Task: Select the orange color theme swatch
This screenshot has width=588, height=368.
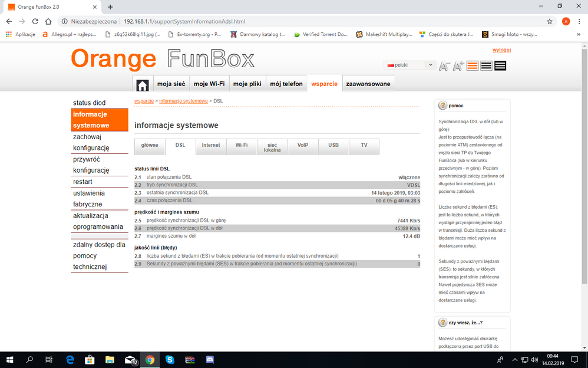Action: coord(473,65)
